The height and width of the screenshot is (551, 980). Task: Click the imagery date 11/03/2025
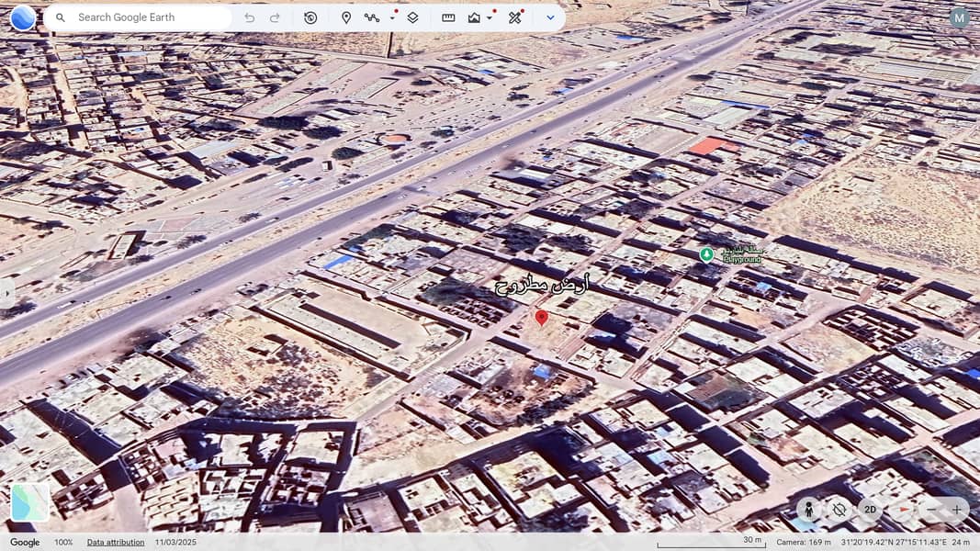[175, 542]
